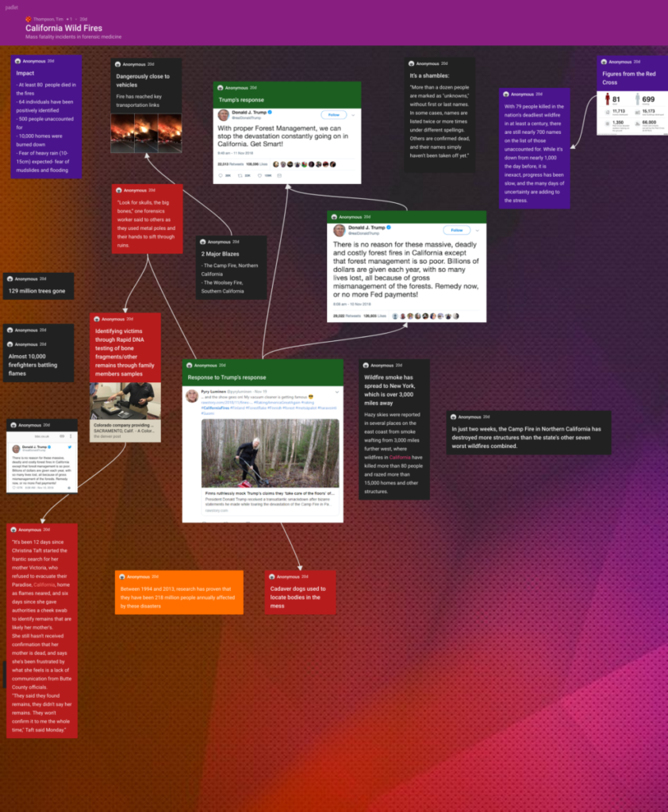Click Follow button on 'Get Smart!' tweet
Viewport: 668px width, 812px height.
pyautogui.click(x=334, y=115)
